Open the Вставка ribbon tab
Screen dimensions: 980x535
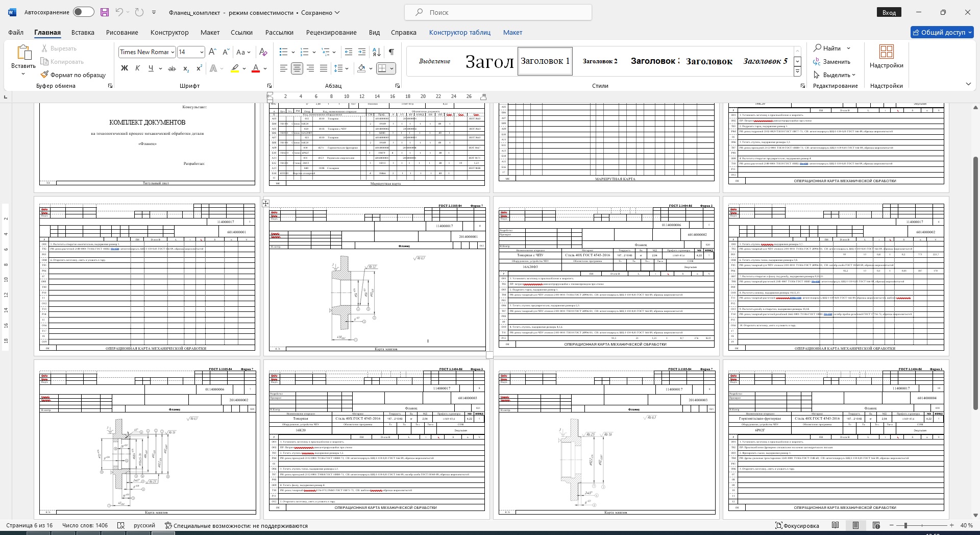point(83,32)
